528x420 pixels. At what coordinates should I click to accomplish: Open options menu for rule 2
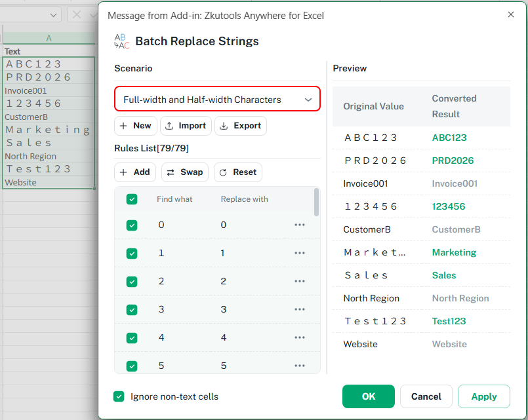299,281
